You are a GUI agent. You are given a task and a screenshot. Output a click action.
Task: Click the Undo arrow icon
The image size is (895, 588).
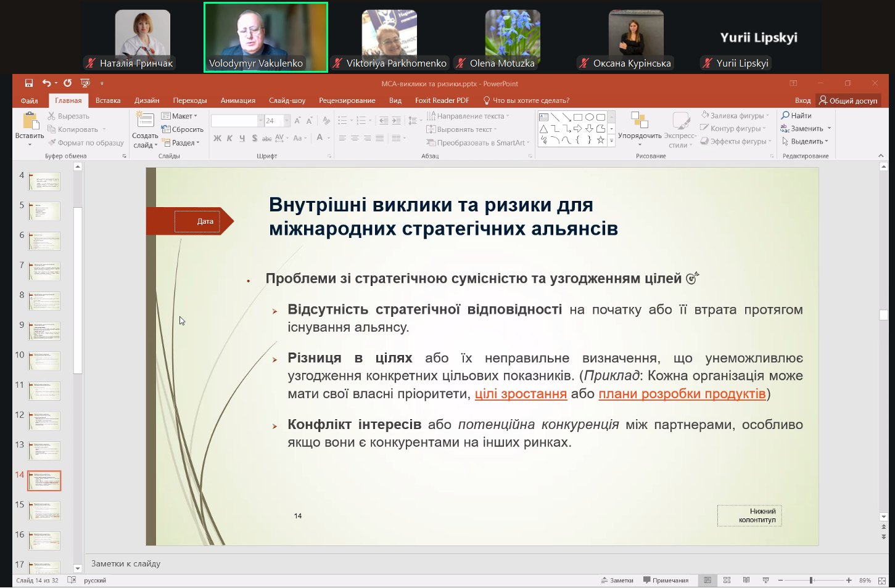tap(47, 83)
